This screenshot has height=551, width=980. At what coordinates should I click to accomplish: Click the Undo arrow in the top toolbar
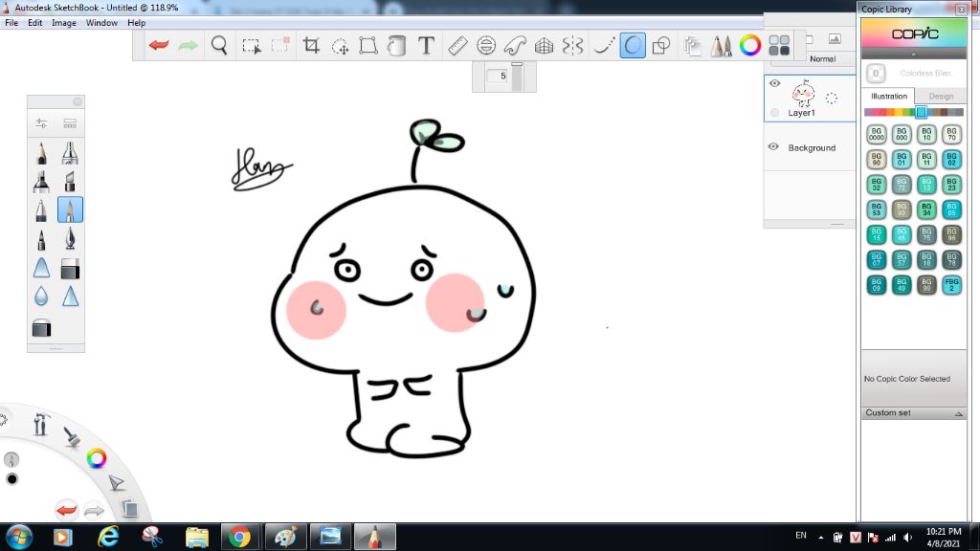[159, 45]
